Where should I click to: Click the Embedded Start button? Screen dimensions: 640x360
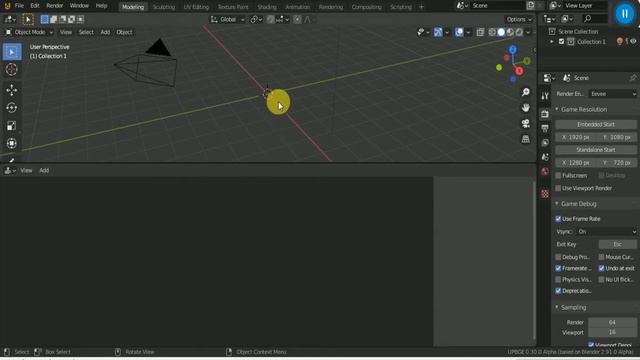tap(596, 124)
